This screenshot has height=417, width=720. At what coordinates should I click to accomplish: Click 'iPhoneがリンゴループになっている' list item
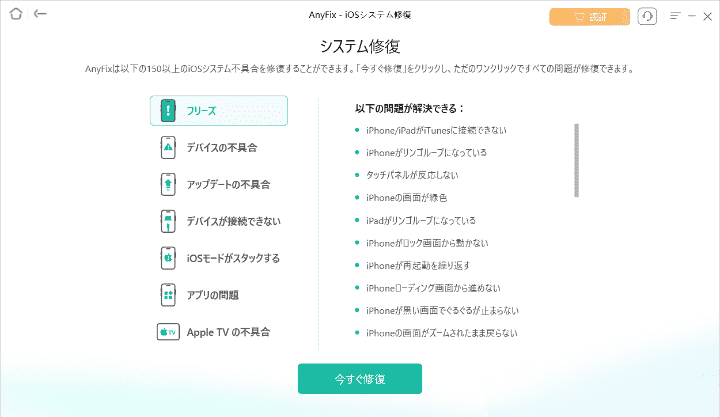coord(426,152)
